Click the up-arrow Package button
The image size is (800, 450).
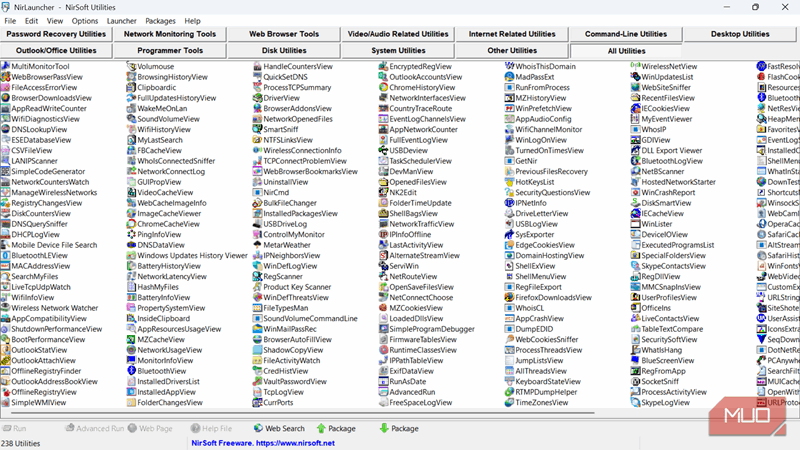(x=333, y=428)
